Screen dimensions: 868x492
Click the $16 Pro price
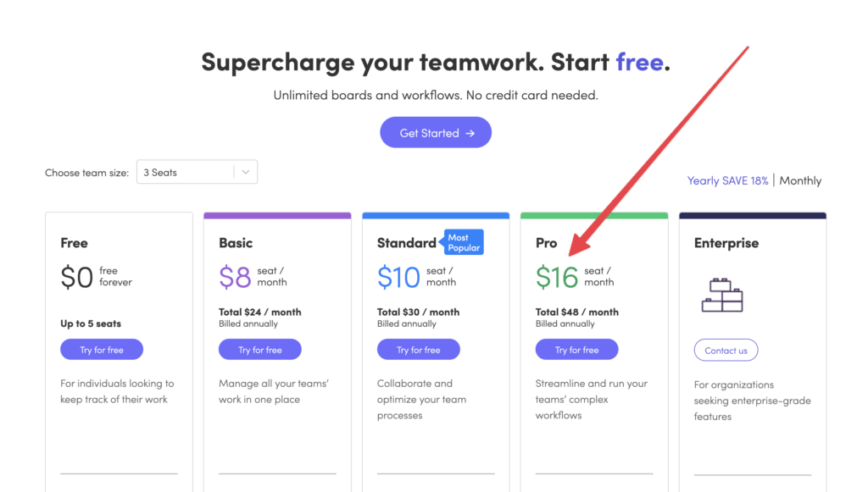[557, 278]
